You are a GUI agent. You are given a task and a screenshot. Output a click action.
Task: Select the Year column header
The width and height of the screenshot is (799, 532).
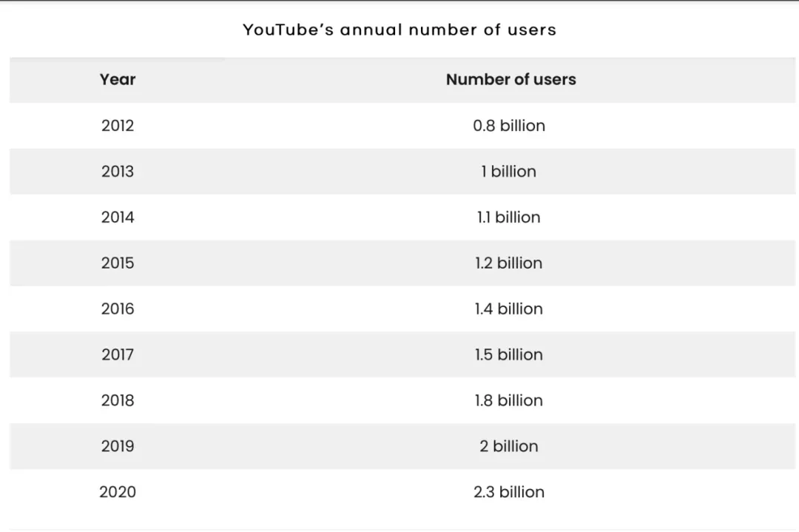pos(117,79)
